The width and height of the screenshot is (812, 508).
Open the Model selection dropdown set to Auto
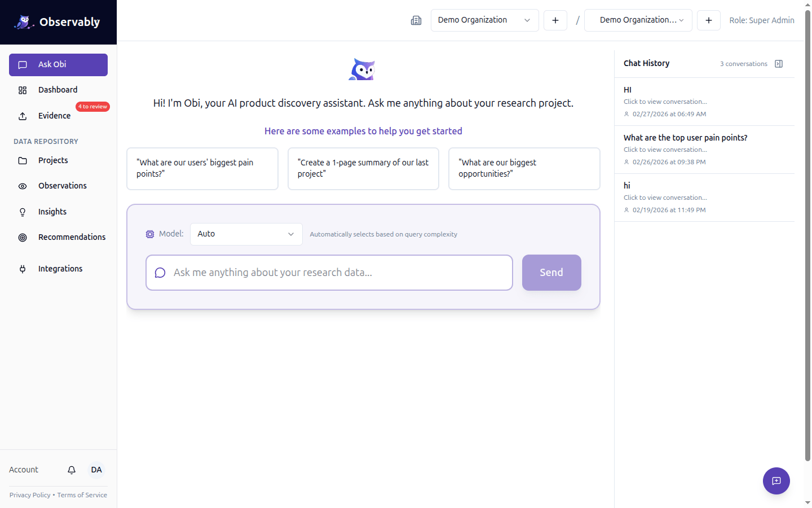(246, 234)
